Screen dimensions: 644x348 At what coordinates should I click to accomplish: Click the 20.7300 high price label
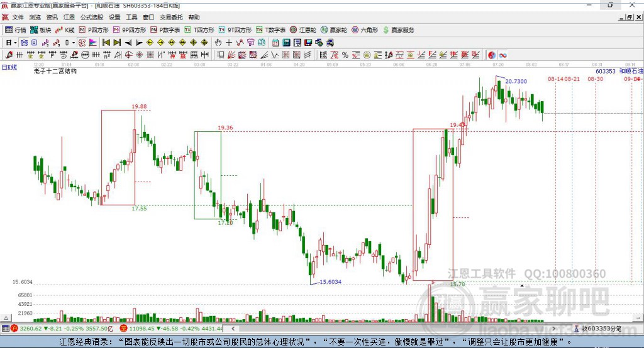516,81
